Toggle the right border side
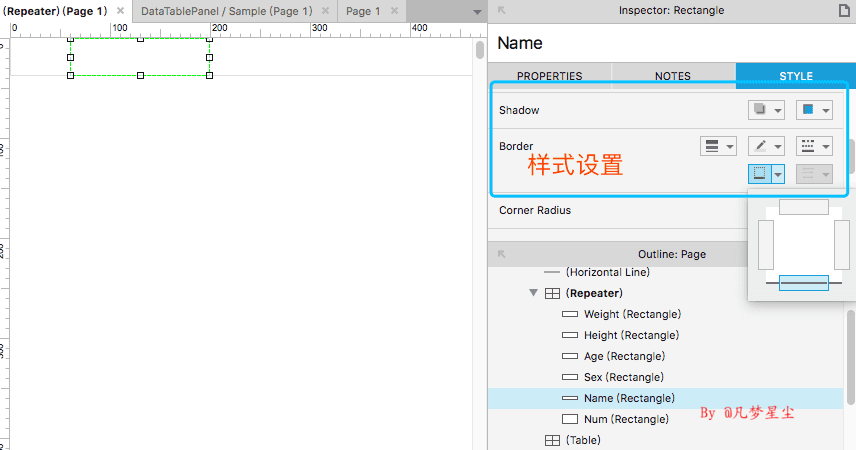Screen dimensions: 856x450 [x=842, y=245]
